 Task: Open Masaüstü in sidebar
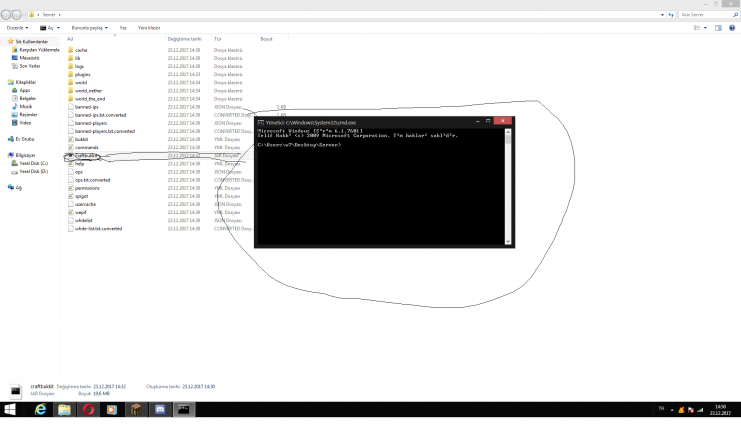(x=29, y=58)
